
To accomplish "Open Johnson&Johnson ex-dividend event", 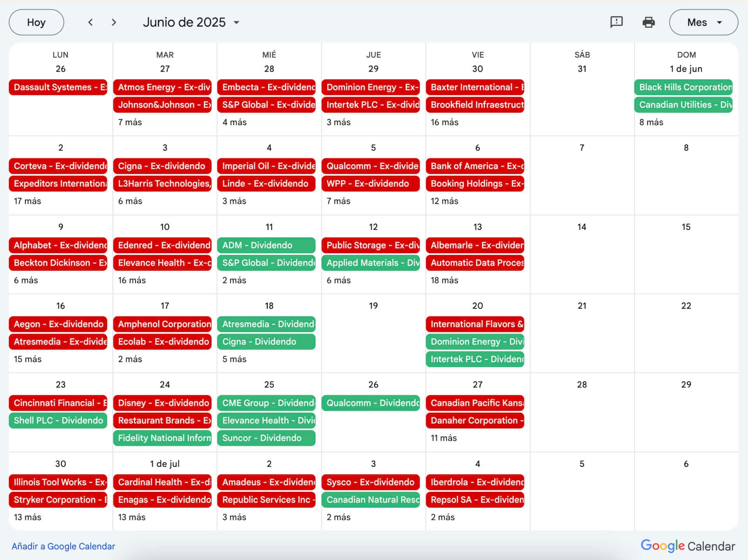I will click(162, 105).
